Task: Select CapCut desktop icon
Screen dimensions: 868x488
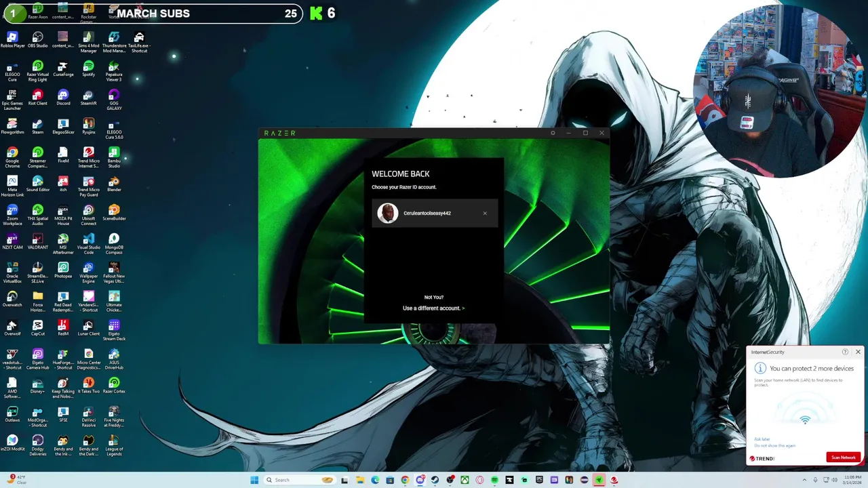Action: coord(37,328)
